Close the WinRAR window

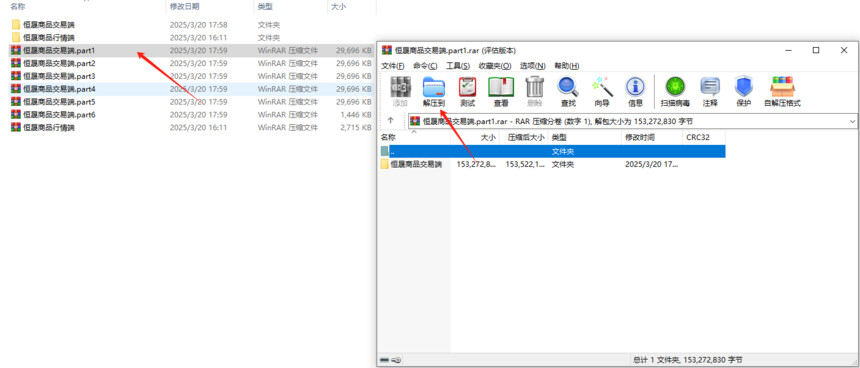844,50
